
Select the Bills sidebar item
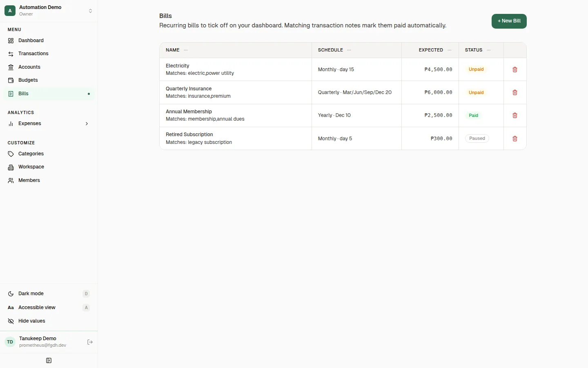pos(49,94)
